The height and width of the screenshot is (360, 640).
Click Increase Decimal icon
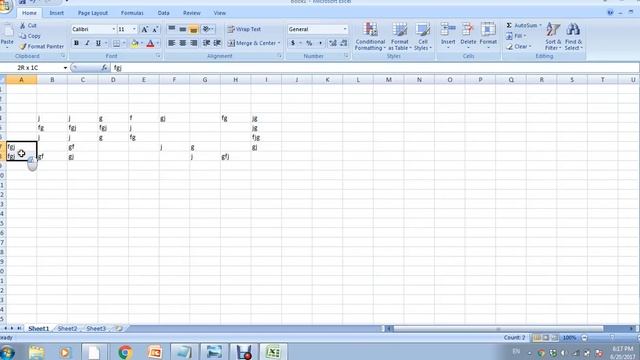[x=333, y=43]
